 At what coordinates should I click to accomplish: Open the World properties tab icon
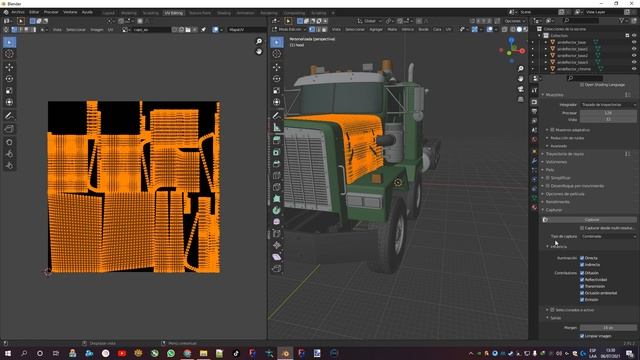534,140
